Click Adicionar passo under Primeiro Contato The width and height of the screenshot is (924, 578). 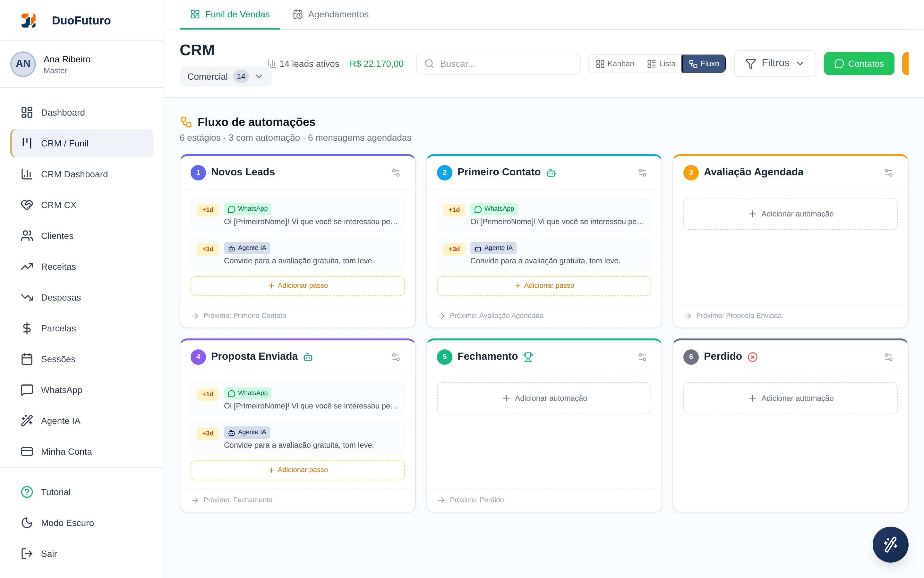coord(544,285)
